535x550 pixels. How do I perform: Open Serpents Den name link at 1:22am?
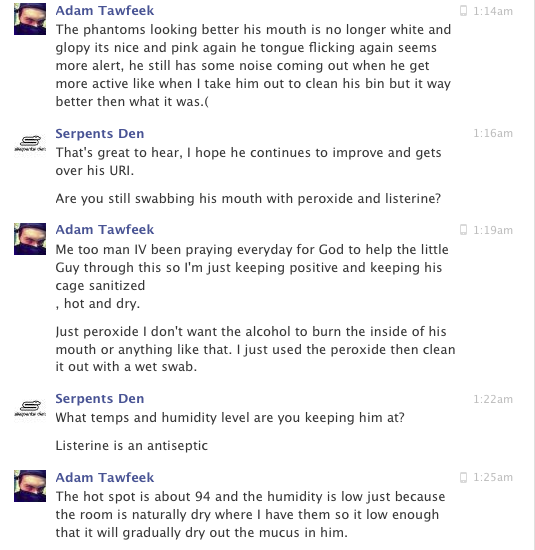point(100,398)
